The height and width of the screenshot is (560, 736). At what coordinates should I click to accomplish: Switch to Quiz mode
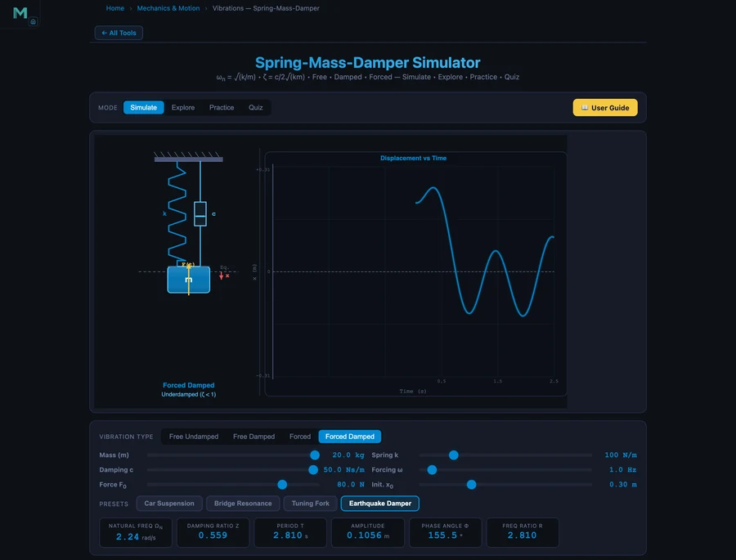click(x=256, y=107)
